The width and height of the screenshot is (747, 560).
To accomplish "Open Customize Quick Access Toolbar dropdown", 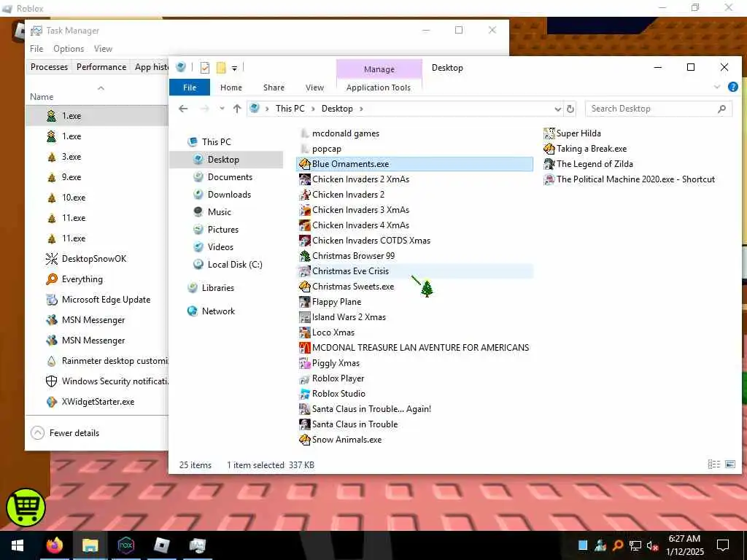I will coord(234,69).
